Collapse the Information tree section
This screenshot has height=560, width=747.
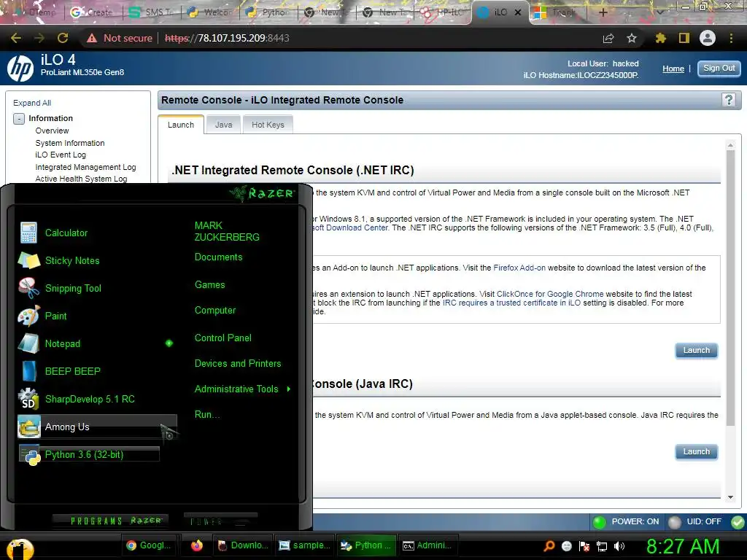tap(18, 119)
